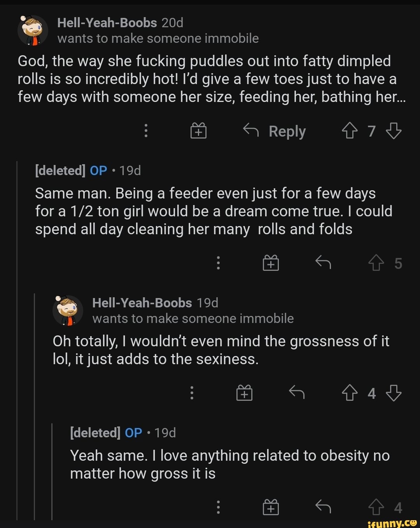Open the three-dot menu on the 'Oh totally' comment

(x=192, y=393)
